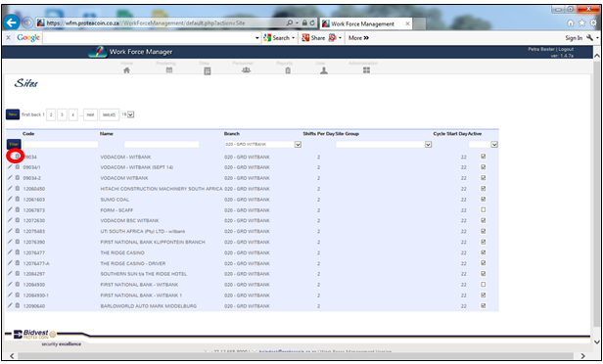Open the Home navigation icon

[126, 70]
